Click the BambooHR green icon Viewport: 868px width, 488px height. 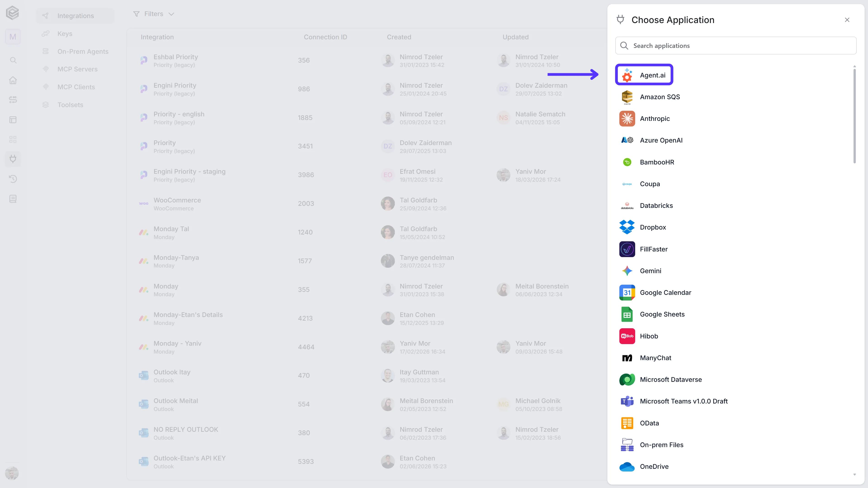(x=627, y=162)
